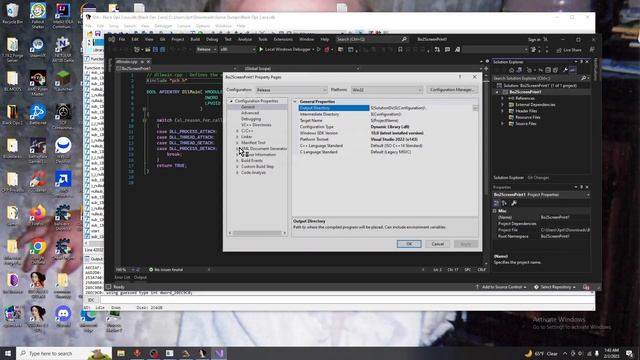Viewport: 640px width, 360px height.
Task: Collapse the General Properties section
Action: pos(295,101)
